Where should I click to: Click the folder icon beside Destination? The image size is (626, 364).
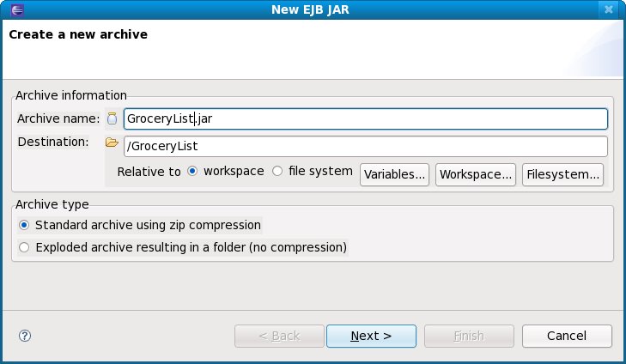(112, 143)
